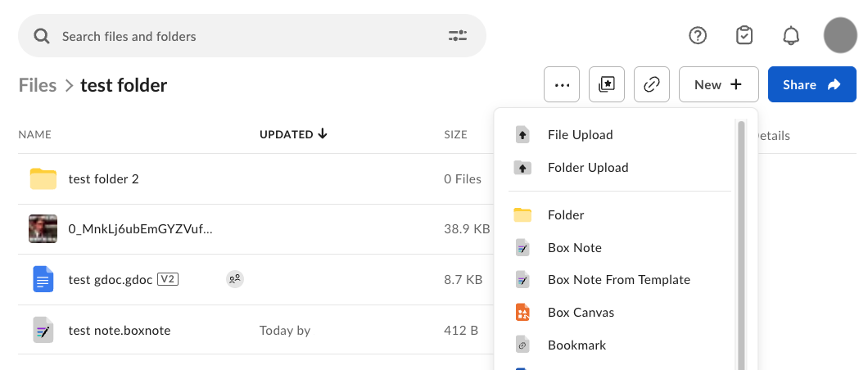The height and width of the screenshot is (370, 868).
Task: Choose Folder Upload menu item
Action: [x=587, y=168]
